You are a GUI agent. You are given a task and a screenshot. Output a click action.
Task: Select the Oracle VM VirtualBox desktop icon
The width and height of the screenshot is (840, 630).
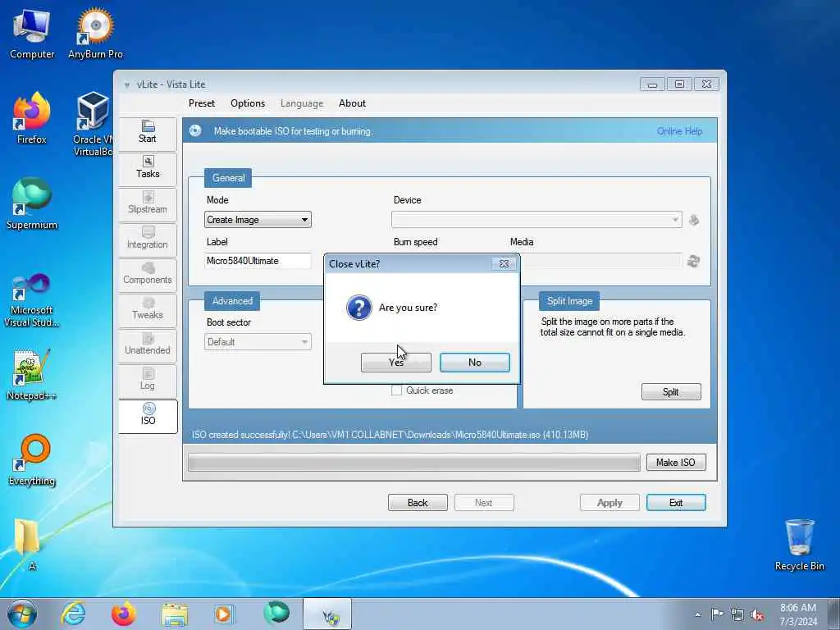[94, 125]
